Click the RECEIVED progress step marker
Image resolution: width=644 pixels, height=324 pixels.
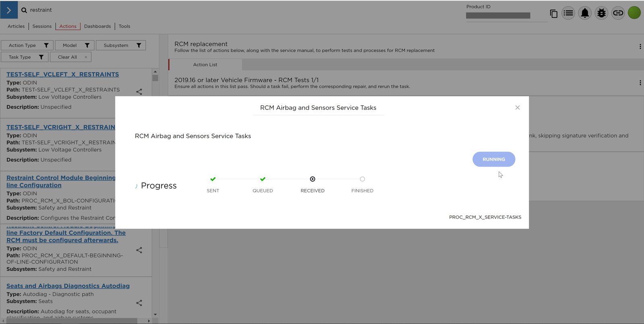[x=312, y=179]
